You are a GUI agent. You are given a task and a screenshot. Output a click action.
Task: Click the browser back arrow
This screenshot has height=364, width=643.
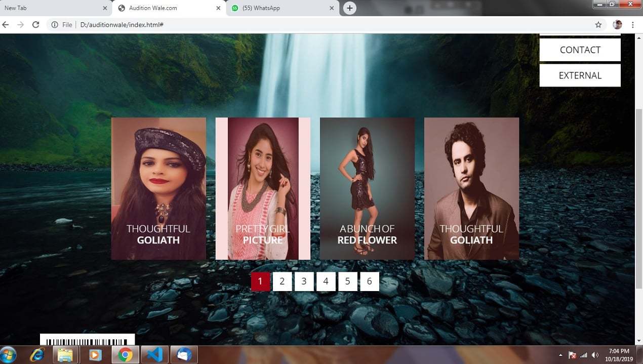click(6, 25)
